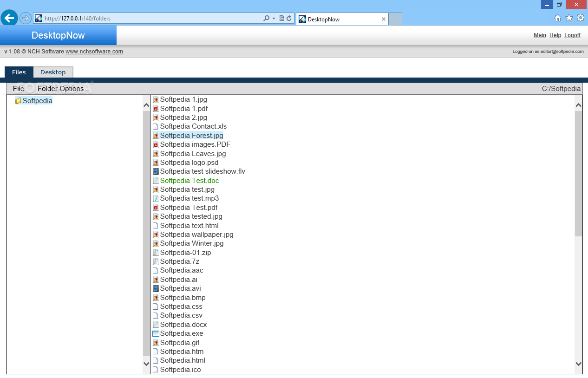Select the Softpedia folder in tree
588x378 pixels.
(x=38, y=101)
